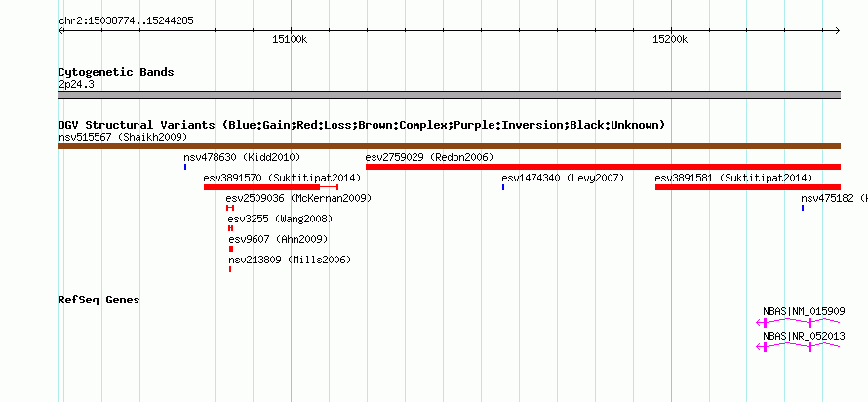Click the 15100k ruler tick label
The height and width of the screenshot is (402, 868).
coord(290,40)
